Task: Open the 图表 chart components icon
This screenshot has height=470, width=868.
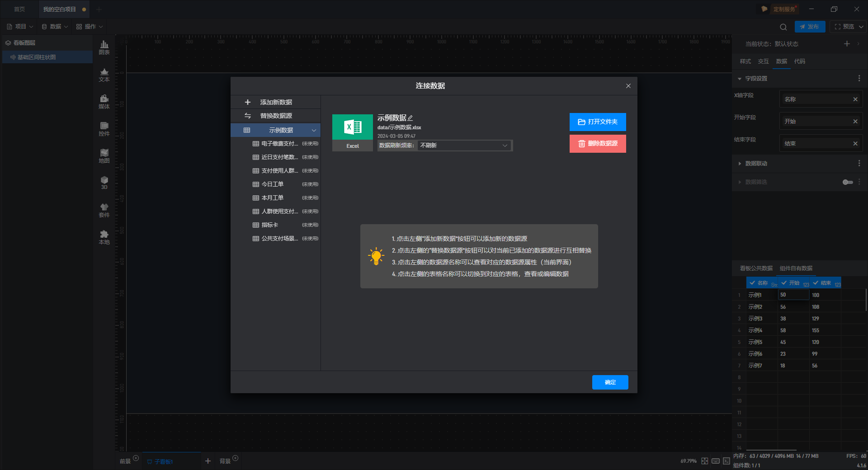Action: click(x=104, y=47)
